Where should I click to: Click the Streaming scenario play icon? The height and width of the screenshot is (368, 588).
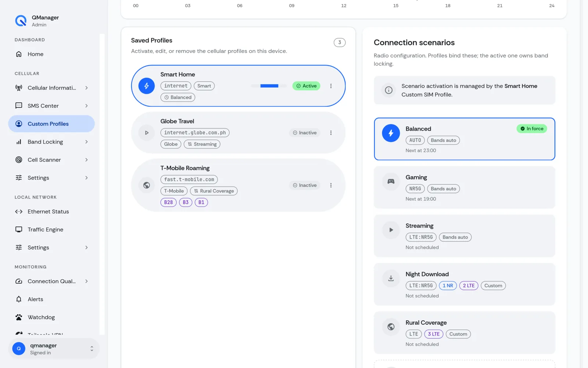pos(391,230)
